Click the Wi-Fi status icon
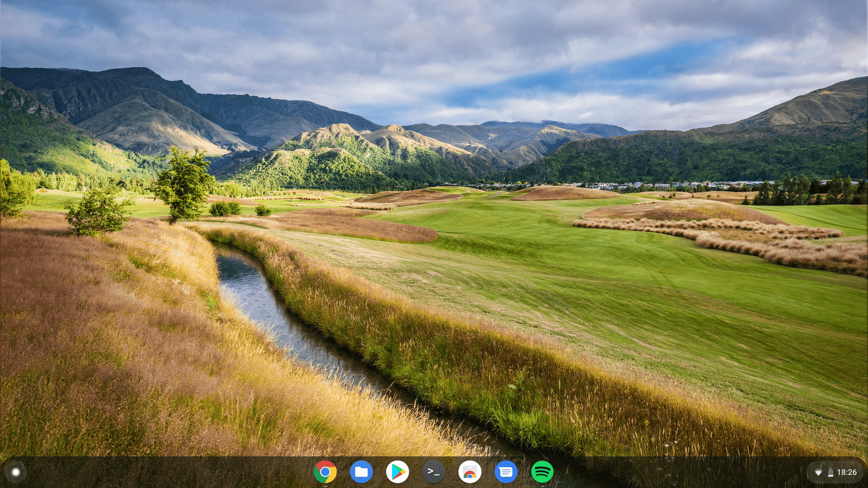Image resolution: width=868 pixels, height=488 pixels. (818, 473)
